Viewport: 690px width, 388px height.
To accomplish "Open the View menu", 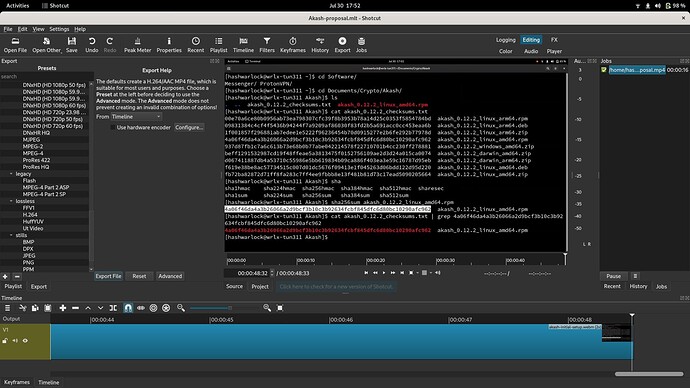I will tap(38, 29).
